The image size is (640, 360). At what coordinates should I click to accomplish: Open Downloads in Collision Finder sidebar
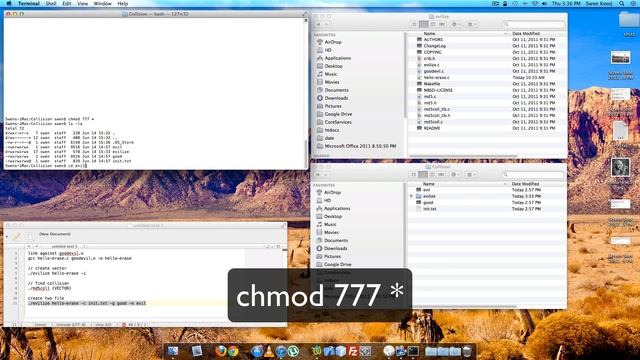(331, 249)
